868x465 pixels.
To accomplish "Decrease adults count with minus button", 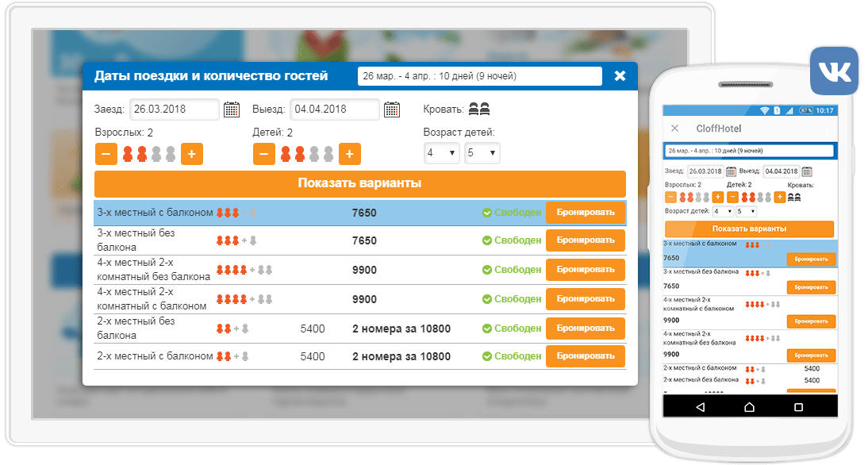I will click(x=107, y=154).
